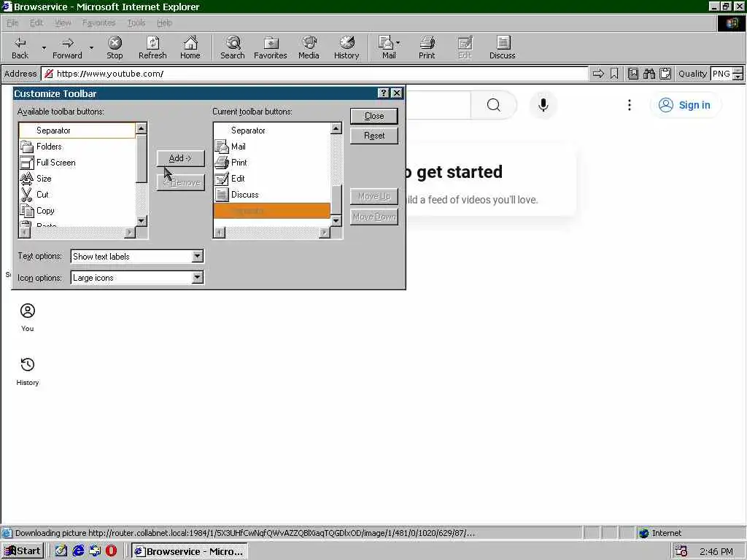Viewport: 747px width, 560px height.
Task: Open the Favorites toolbar button
Action: [271, 47]
